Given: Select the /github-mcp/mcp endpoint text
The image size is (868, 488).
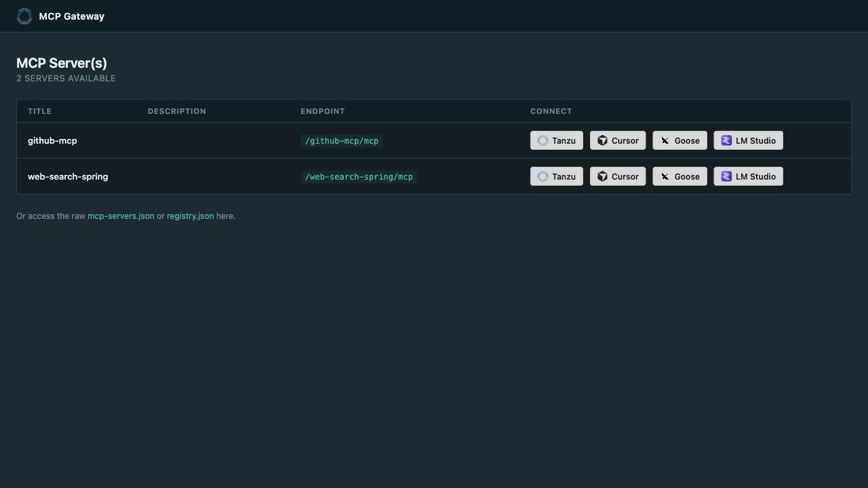Looking at the screenshot, I should 342,141.
